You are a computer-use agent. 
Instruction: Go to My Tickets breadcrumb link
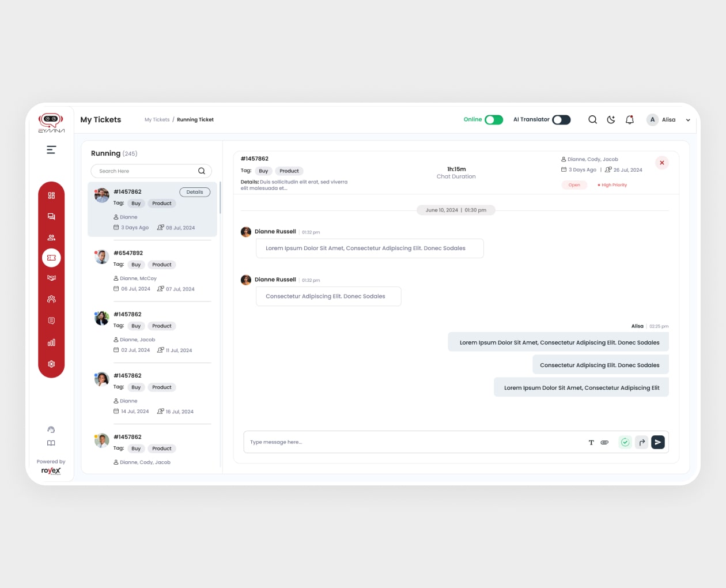(x=157, y=120)
